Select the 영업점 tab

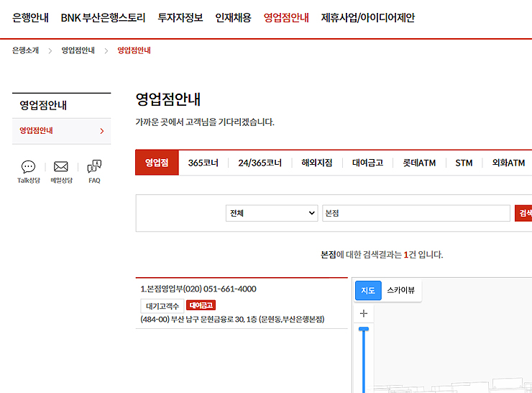[157, 163]
